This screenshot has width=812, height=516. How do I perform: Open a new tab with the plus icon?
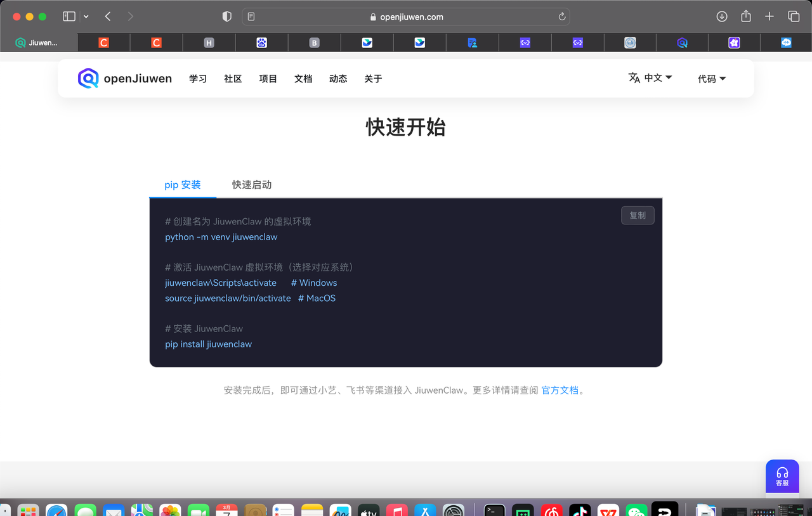769,16
